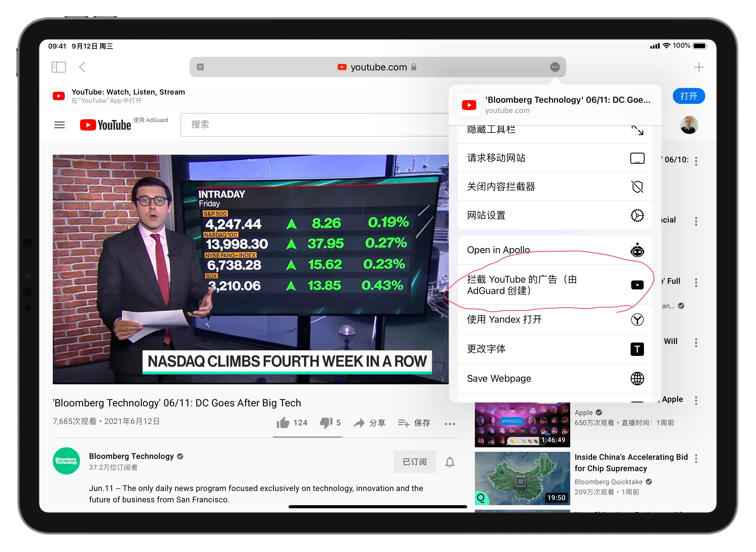Image resolution: width=756 pixels, height=552 pixels.
Task: Open the Bloomberg Technology channel name link
Action: pos(131,456)
